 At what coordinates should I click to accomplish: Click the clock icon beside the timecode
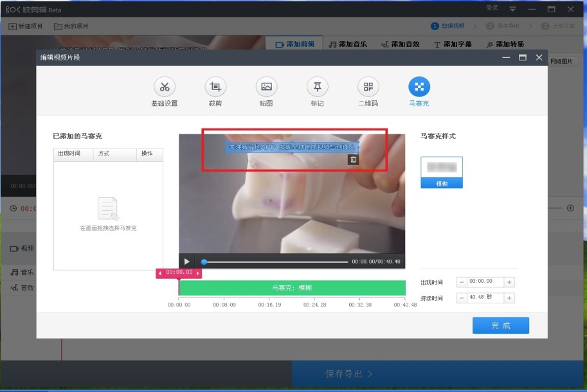click(13, 208)
